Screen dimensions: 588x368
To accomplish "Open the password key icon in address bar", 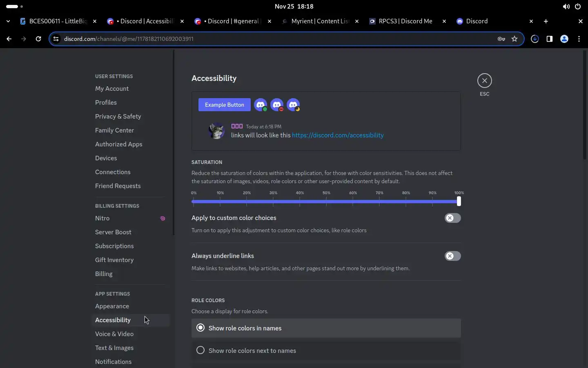I will (x=501, y=39).
